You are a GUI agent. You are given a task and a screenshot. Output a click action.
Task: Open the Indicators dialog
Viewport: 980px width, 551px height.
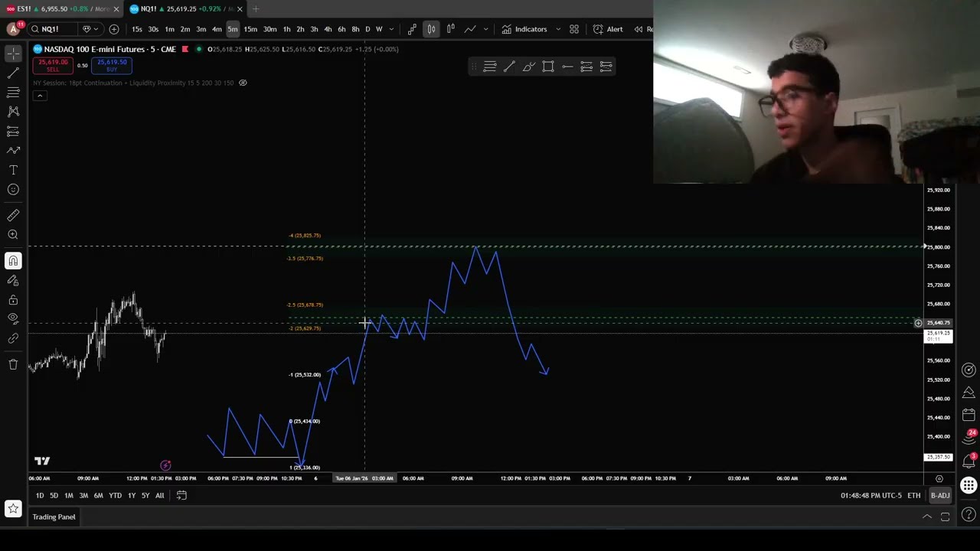(524, 29)
